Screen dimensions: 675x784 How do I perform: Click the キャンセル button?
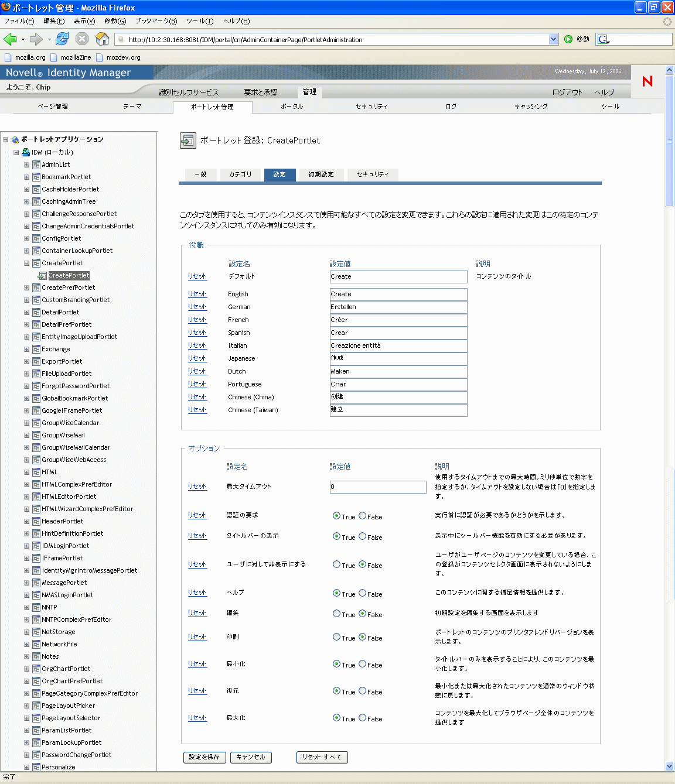pyautogui.click(x=251, y=757)
